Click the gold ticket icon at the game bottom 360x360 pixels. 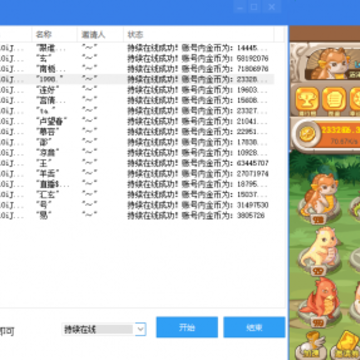pos(346,344)
